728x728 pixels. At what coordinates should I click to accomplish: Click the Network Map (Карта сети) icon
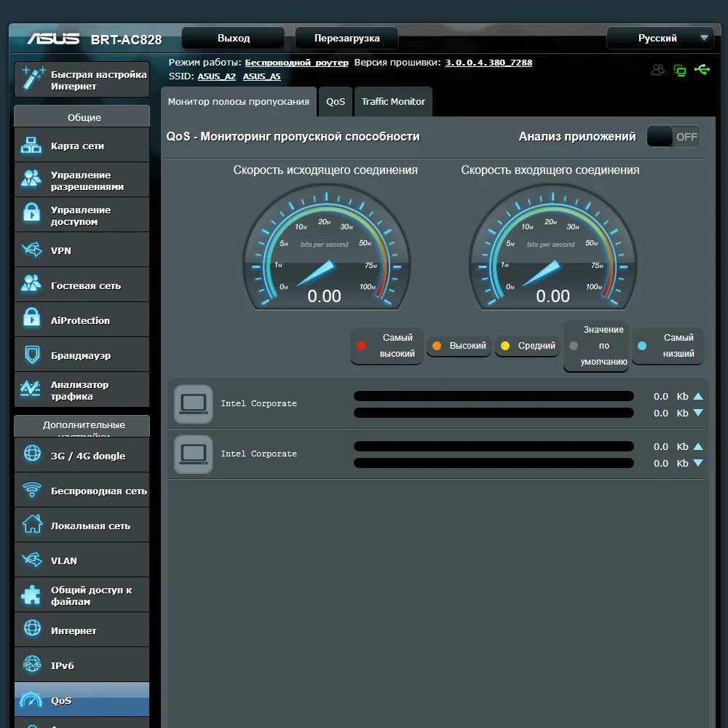point(31,146)
